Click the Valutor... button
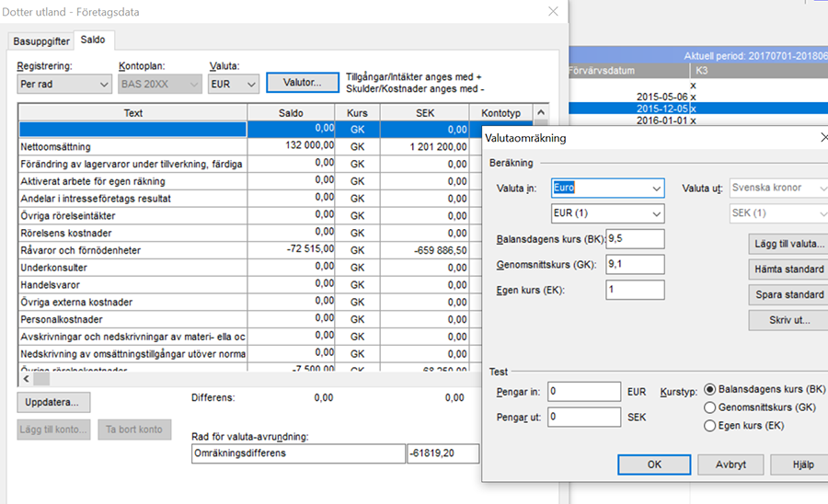Image resolution: width=828 pixels, height=504 pixels. 301,83
